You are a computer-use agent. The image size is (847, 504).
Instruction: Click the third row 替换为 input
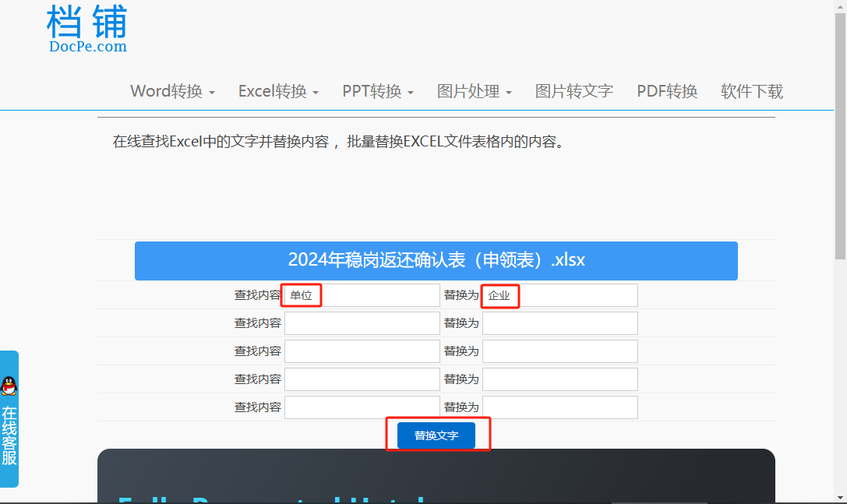[x=559, y=351]
